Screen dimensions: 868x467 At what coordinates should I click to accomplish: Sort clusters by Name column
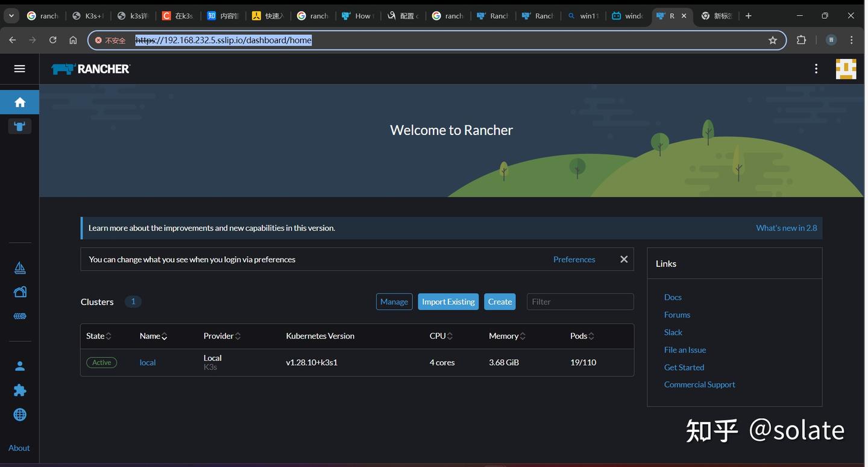coord(153,336)
